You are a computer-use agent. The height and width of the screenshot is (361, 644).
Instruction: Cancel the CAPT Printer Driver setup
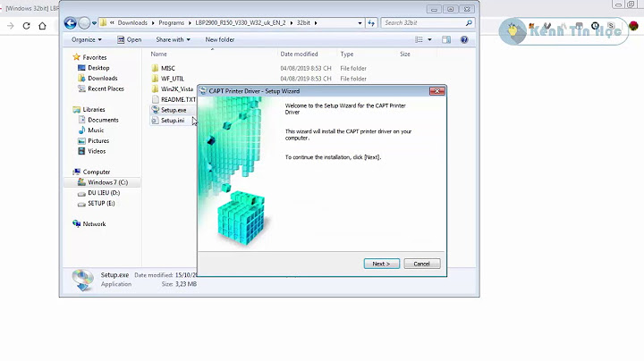(x=422, y=264)
